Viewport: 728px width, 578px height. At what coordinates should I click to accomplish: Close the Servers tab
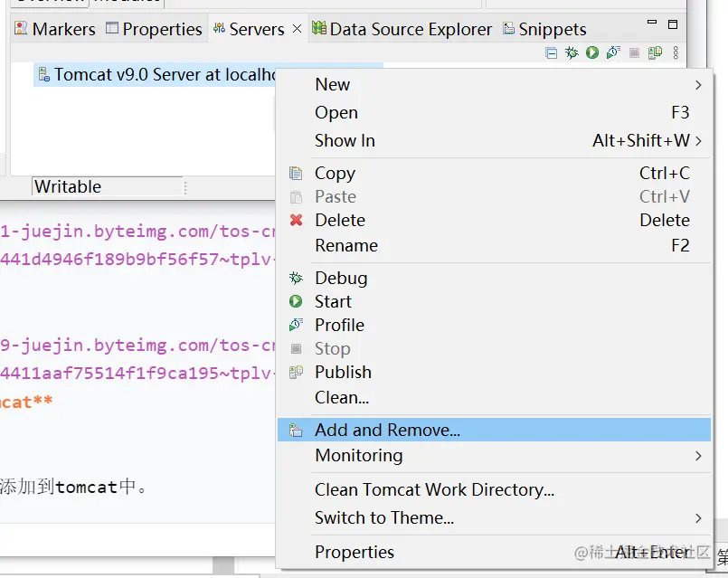click(298, 29)
